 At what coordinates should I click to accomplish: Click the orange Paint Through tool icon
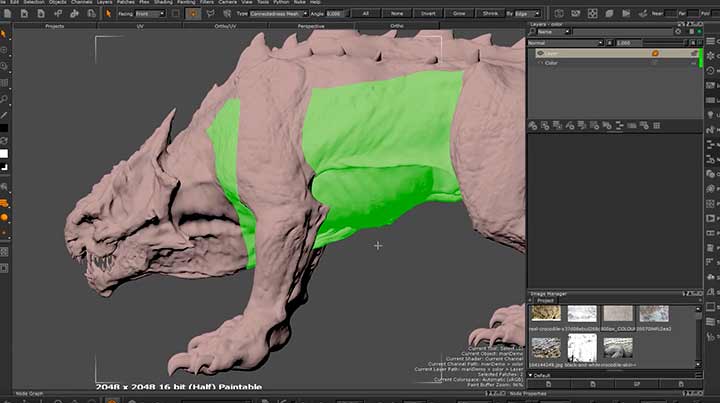click(x=4, y=203)
